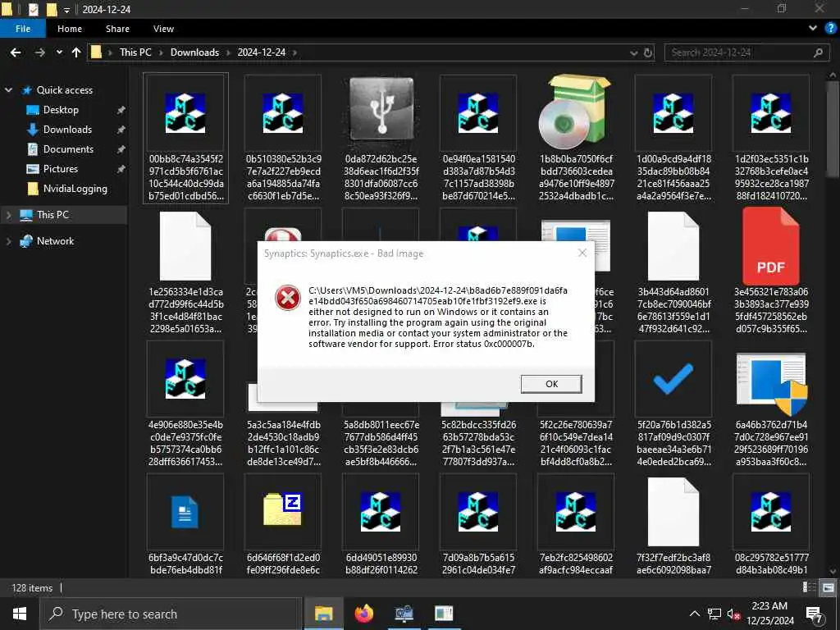Click the taskbar search box

coord(171,614)
